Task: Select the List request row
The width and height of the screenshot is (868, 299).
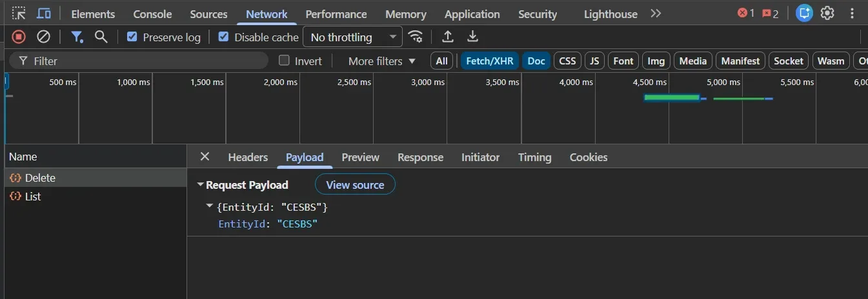Action: click(96, 197)
